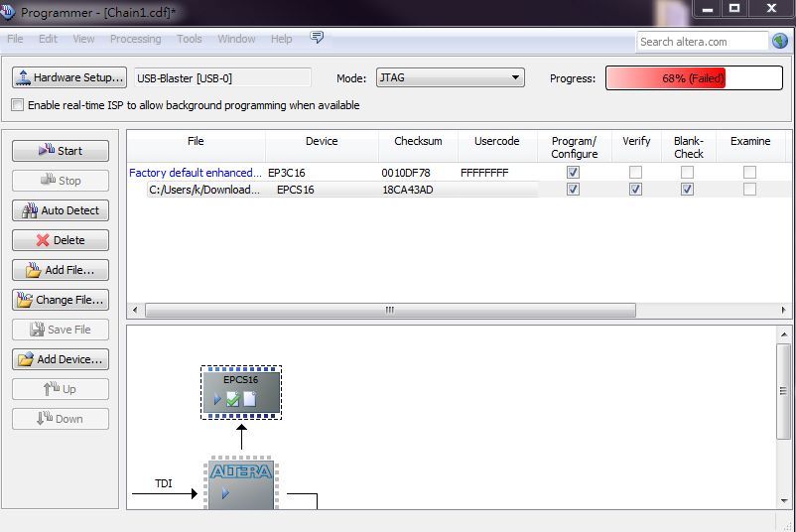796x532 pixels.
Task: Click the FFFFFFFF usercode cell
Action: [x=484, y=173]
